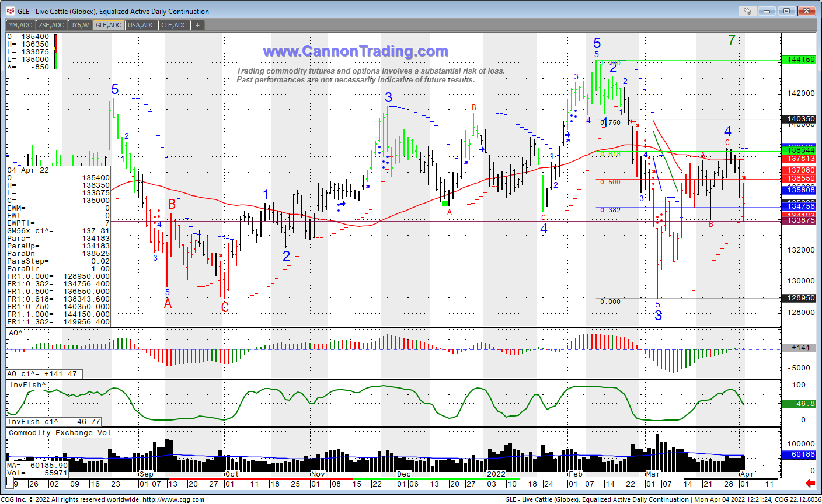This screenshot has width=822, height=504.
Task: Click the red-green price range bar indicator
Action: (x=55, y=52)
